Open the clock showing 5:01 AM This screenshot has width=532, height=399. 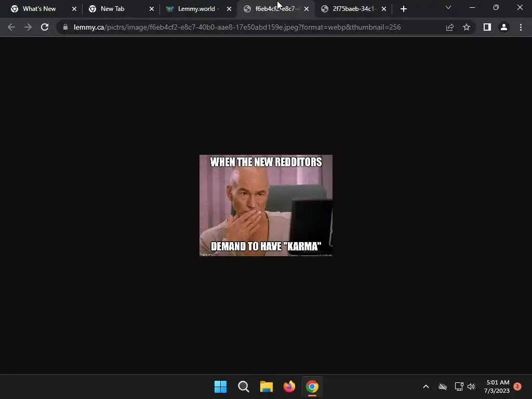coord(497,387)
